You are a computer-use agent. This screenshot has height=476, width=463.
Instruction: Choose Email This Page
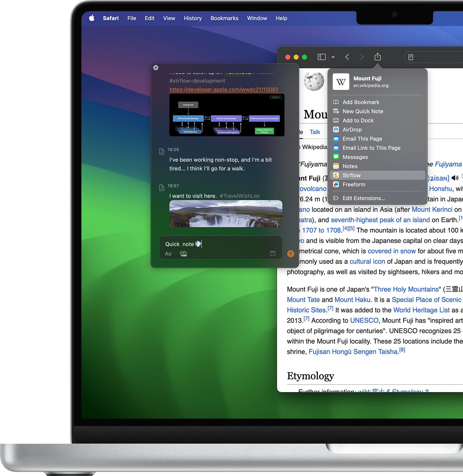click(x=378, y=139)
